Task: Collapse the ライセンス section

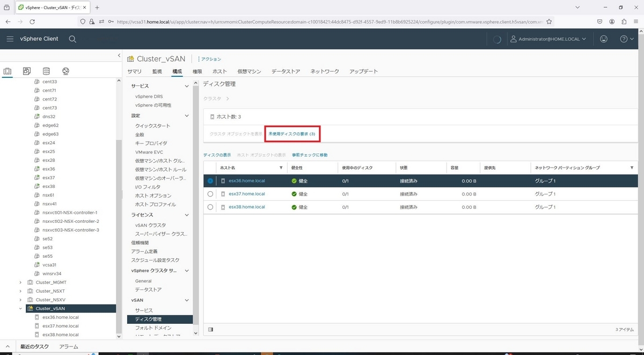Action: coord(187,215)
